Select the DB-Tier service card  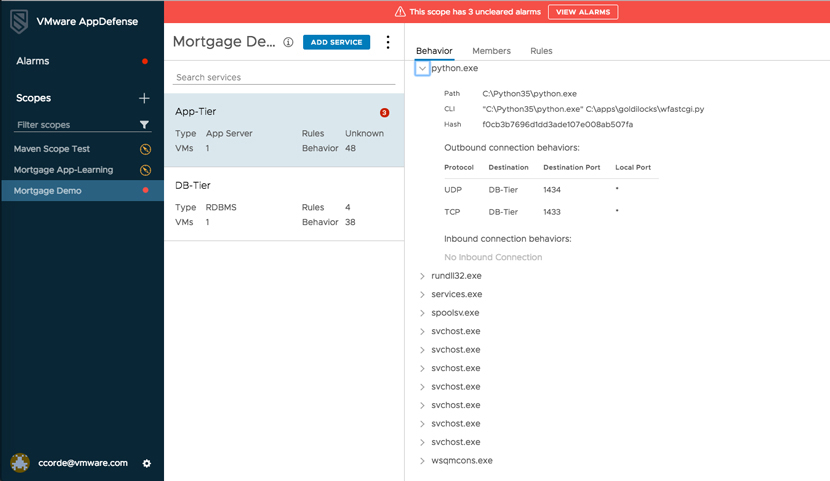[284, 203]
